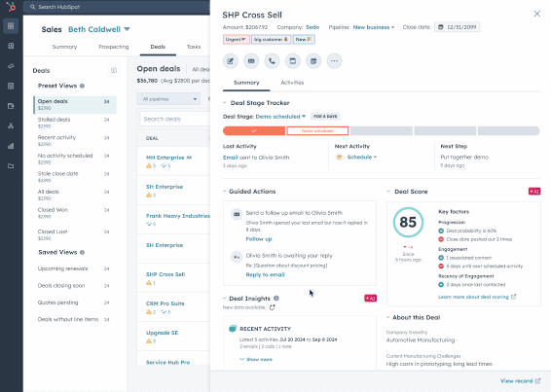This screenshot has width=551, height=392.
Task: Open the more actions ellipsis button
Action: (334, 61)
